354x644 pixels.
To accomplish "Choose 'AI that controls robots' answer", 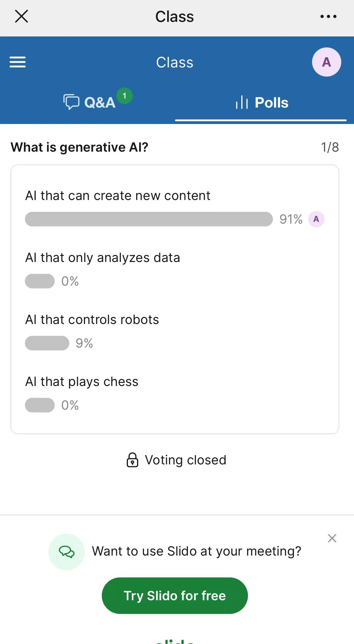I will (92, 320).
